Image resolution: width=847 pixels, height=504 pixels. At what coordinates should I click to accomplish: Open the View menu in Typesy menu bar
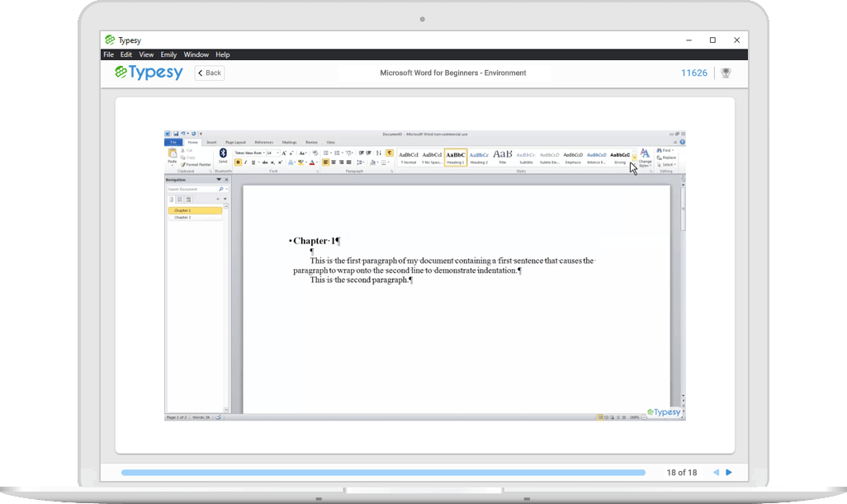point(146,54)
